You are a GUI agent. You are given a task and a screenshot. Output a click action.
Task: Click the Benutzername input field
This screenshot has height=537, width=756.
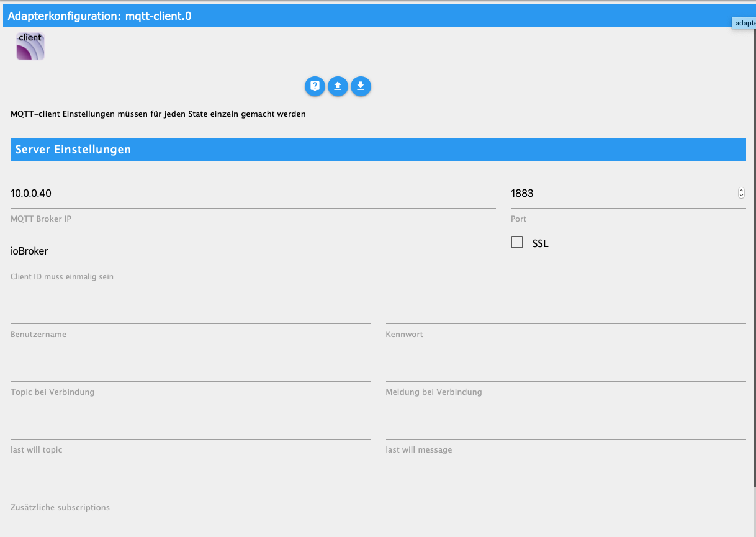(191, 309)
